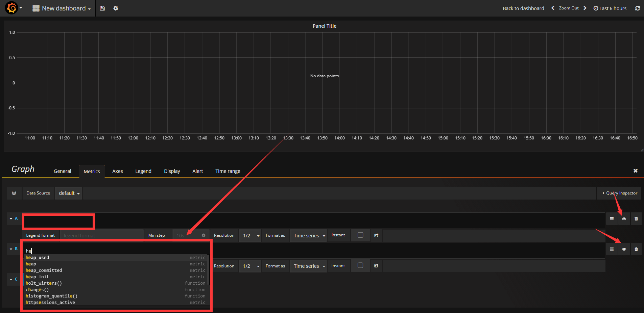Viewport: 644px width, 313px height.
Task: Enable the Instant checkbox for query A
Action: (x=360, y=235)
